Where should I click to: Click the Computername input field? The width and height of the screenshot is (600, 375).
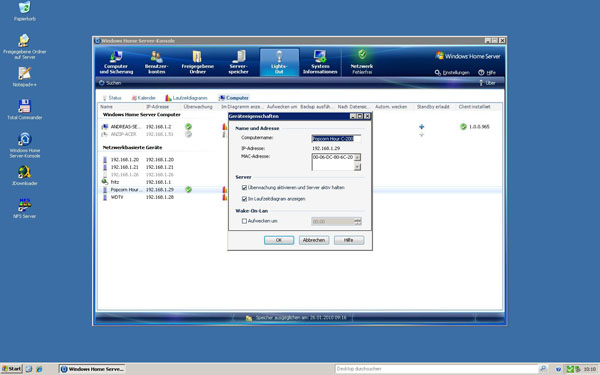pyautogui.click(x=336, y=139)
